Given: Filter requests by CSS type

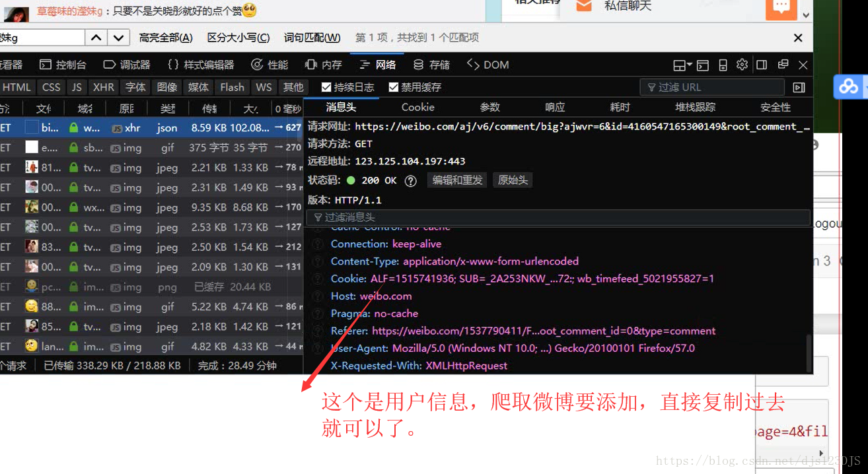Looking at the screenshot, I should pos(51,87).
